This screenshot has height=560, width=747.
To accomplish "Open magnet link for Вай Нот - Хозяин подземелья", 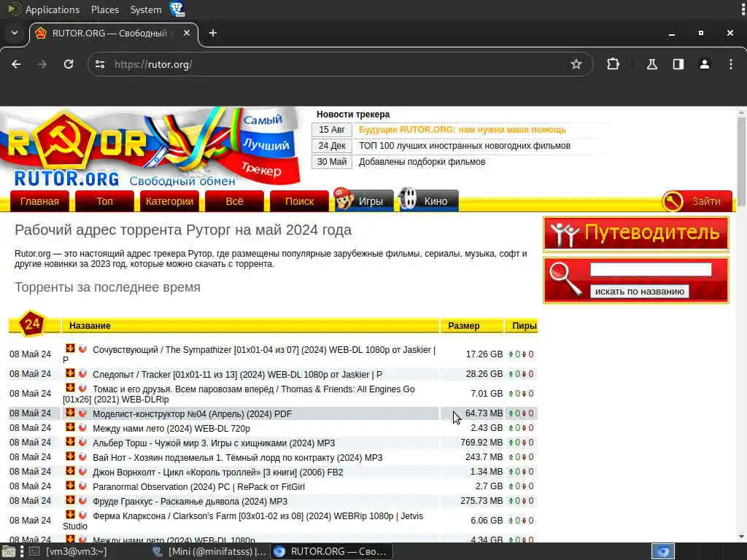I will 82,456.
